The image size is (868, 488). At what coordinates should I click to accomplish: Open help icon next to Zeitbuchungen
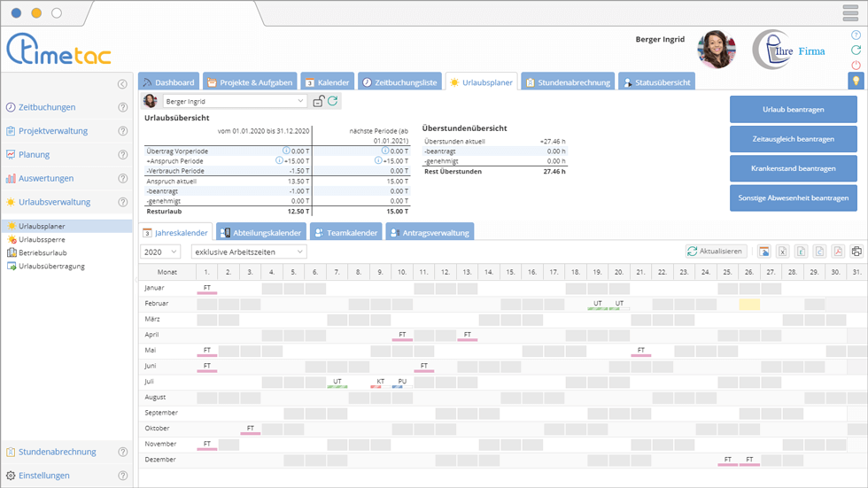point(123,107)
